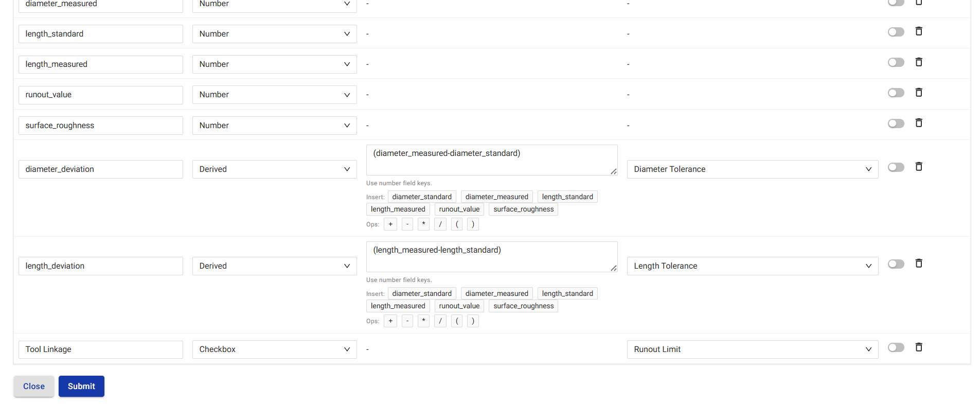Insert diameter_measured key into diameter_deviation formula
Screen dimensions: 980x404
click(496, 197)
